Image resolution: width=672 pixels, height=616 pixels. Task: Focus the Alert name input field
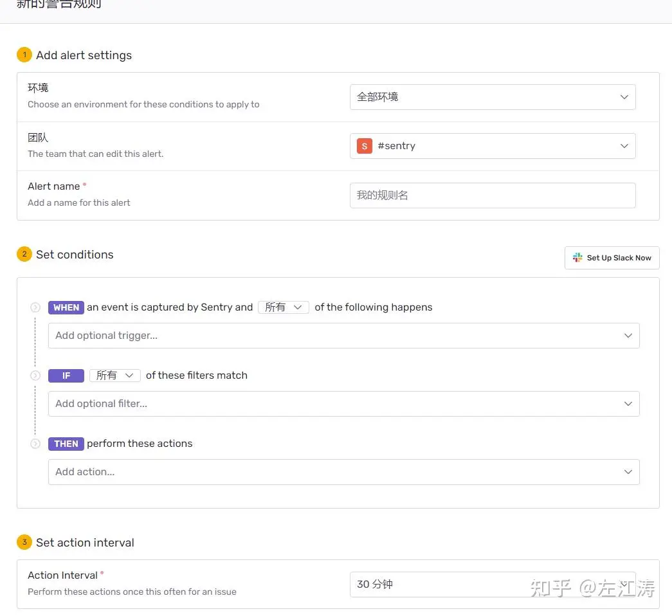point(492,195)
